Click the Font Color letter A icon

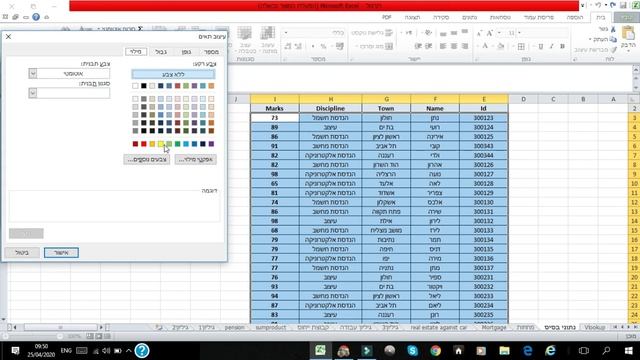[485, 46]
